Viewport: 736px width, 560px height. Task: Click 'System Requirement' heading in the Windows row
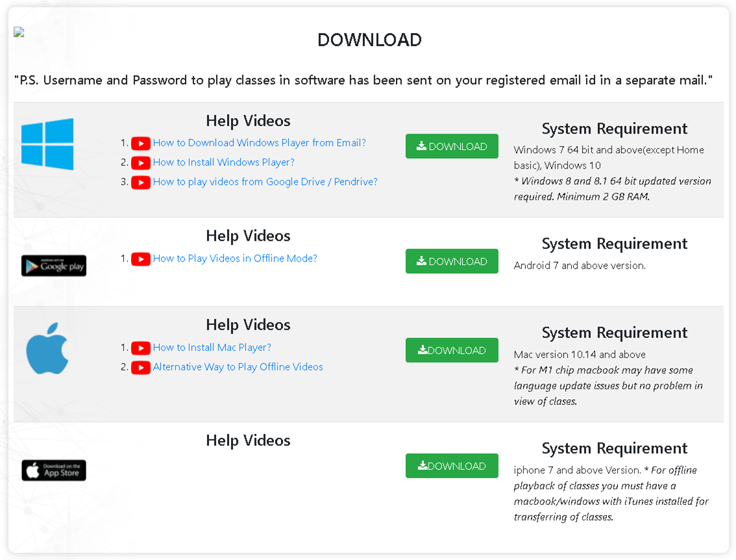point(615,128)
